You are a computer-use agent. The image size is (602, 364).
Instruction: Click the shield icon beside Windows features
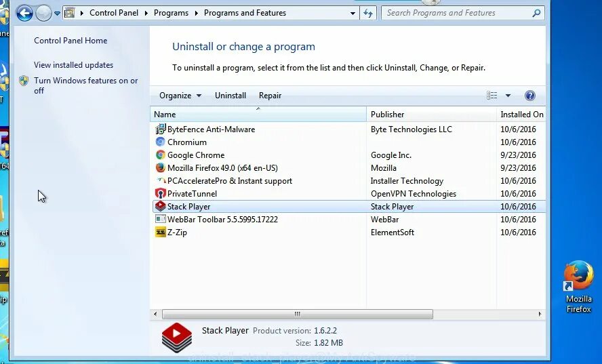tap(24, 81)
